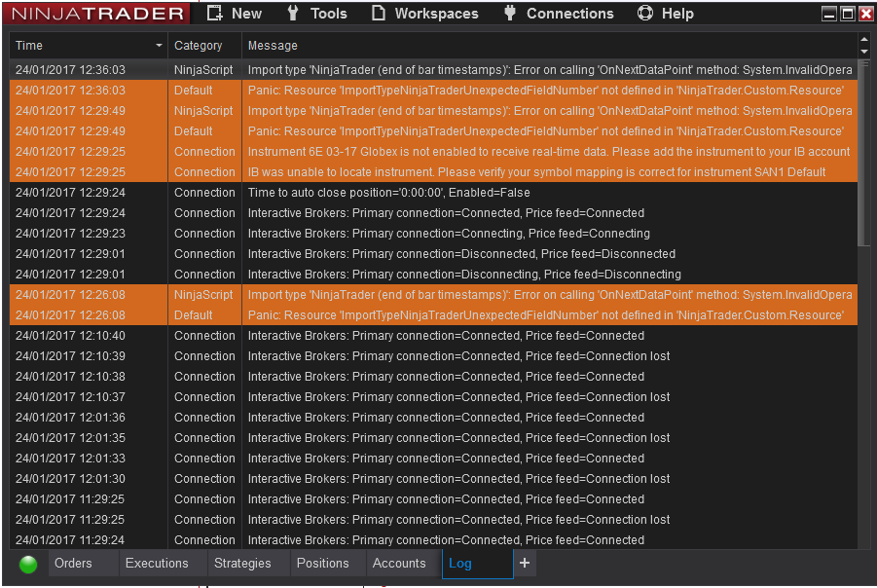The height and width of the screenshot is (588, 877).
Task: Sort by Time column sort arrow
Action: (x=159, y=46)
